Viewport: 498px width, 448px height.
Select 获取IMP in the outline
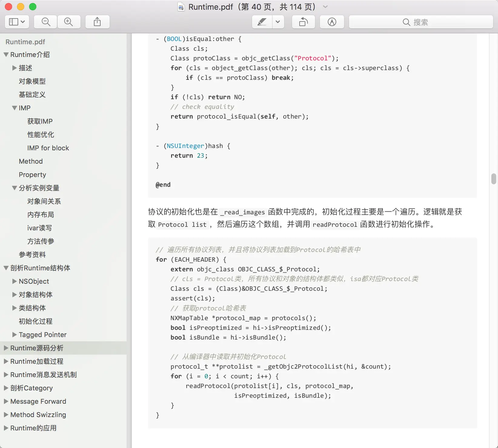pyautogui.click(x=40, y=121)
